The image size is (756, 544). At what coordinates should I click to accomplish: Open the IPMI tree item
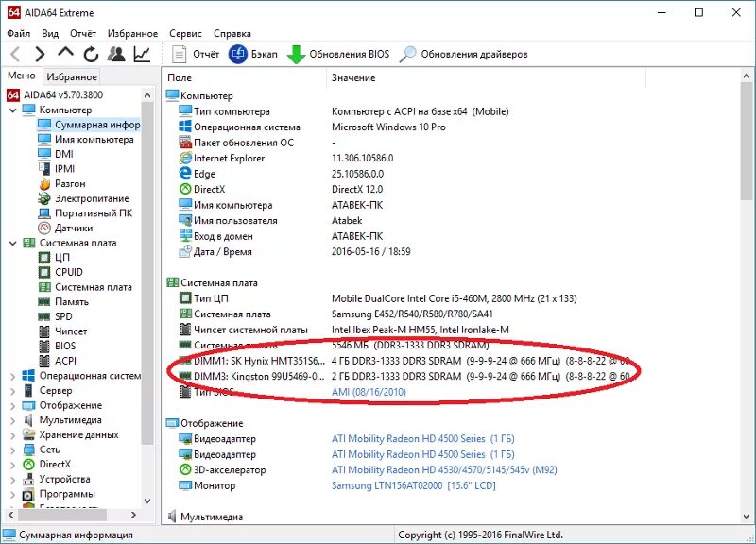point(57,169)
